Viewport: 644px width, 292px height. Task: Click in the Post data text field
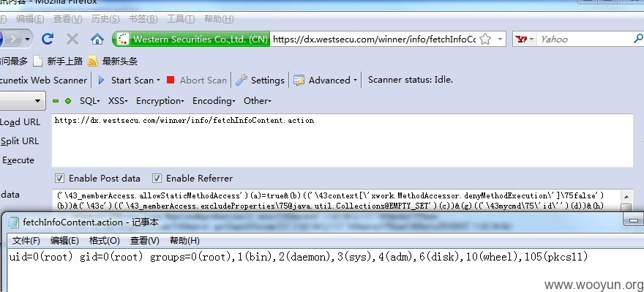pyautogui.click(x=337, y=201)
